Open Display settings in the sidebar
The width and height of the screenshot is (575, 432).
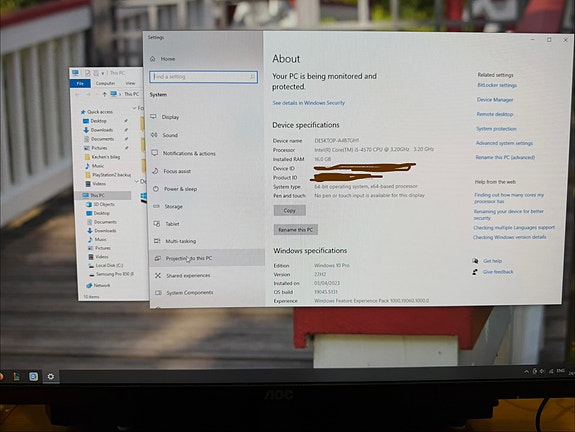click(170, 117)
